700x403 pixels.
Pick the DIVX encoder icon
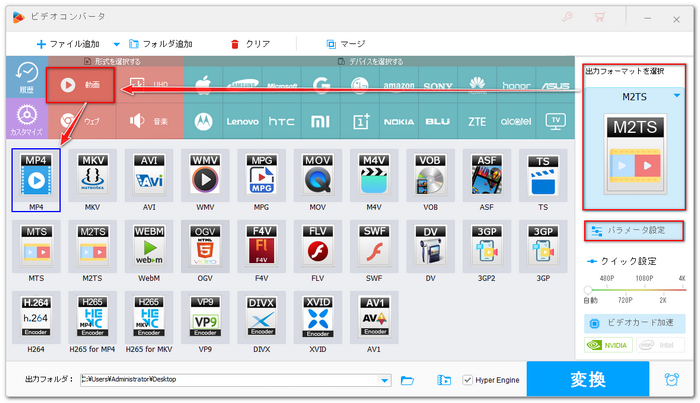click(262, 318)
